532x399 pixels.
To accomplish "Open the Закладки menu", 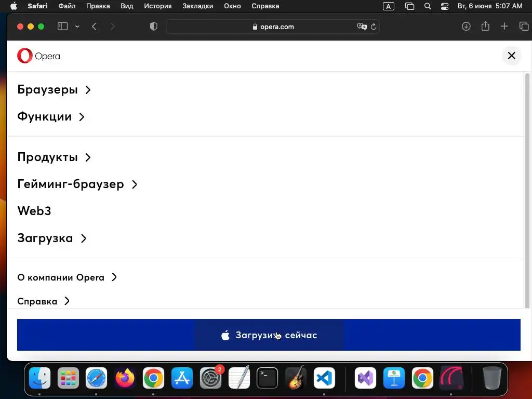I will point(198,6).
